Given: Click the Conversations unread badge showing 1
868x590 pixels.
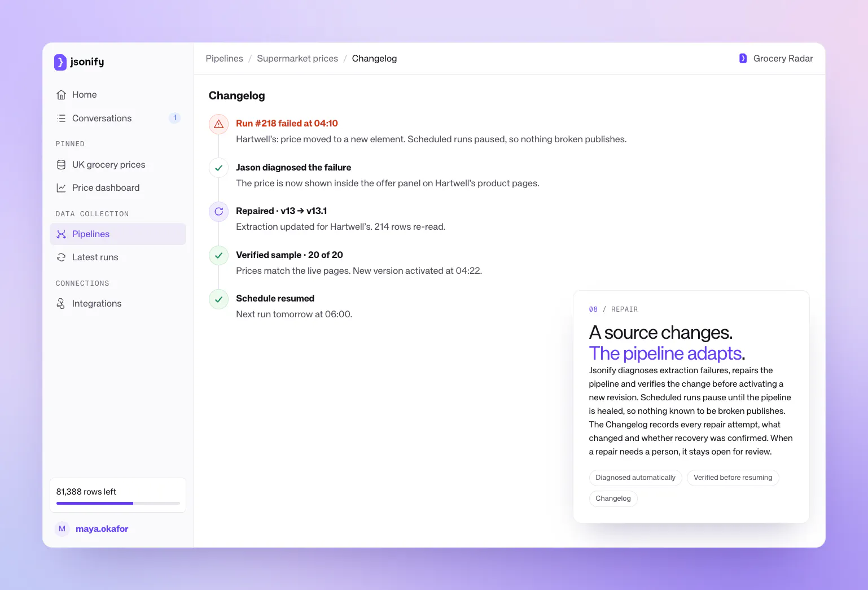Looking at the screenshot, I should pos(175,118).
